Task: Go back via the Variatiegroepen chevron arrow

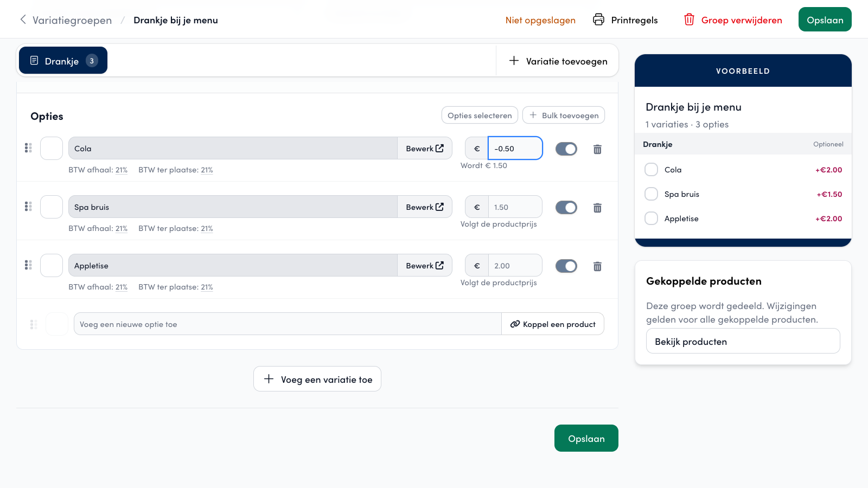Action: (x=23, y=20)
